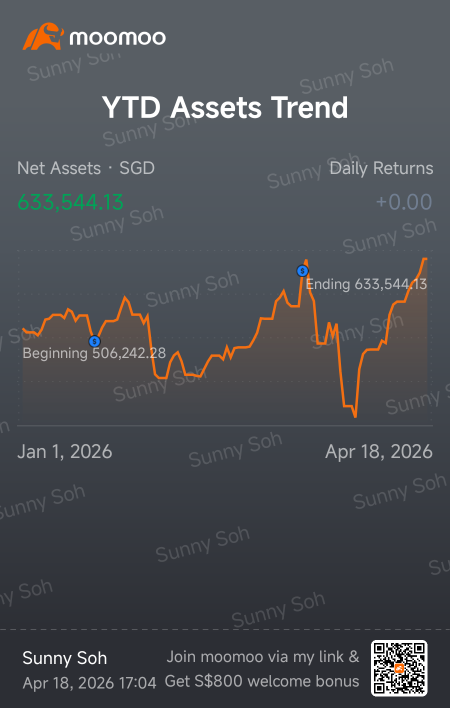
Task: Select the dollar marker near Beginning label
Action: 94,341
